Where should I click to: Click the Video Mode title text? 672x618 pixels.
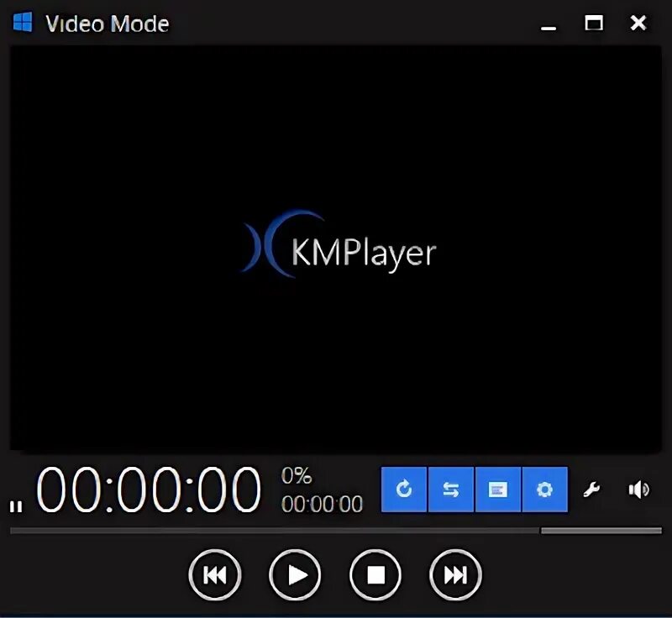108,24
